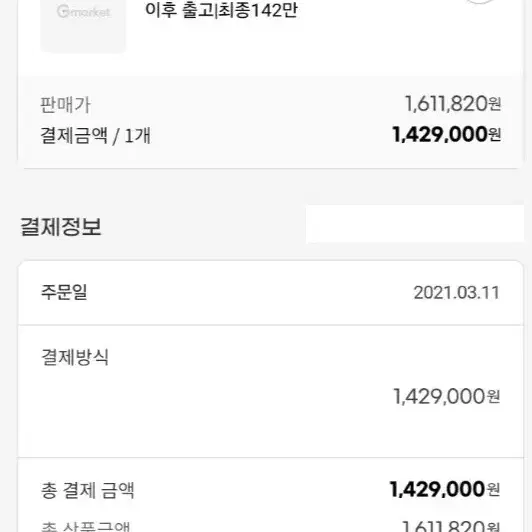The height and width of the screenshot is (532, 532).
Task: Click the '결제금액 / 1개' label
Action: pos(95,135)
